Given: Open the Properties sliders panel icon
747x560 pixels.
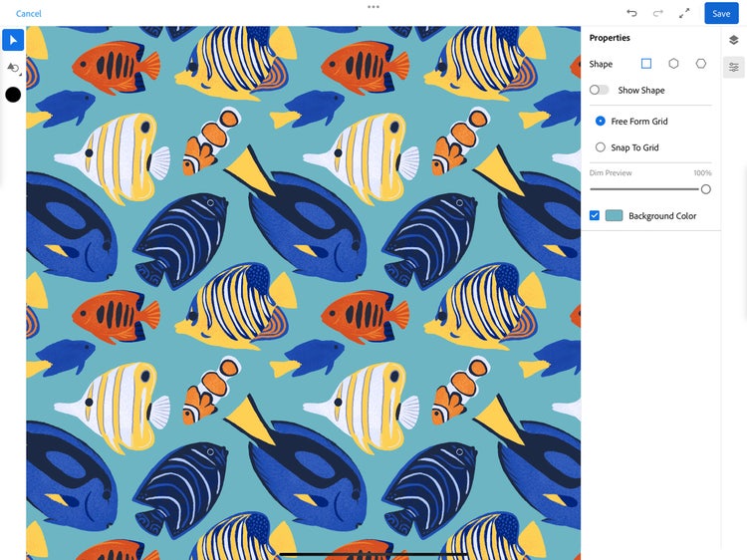Looking at the screenshot, I should pyautogui.click(x=734, y=67).
